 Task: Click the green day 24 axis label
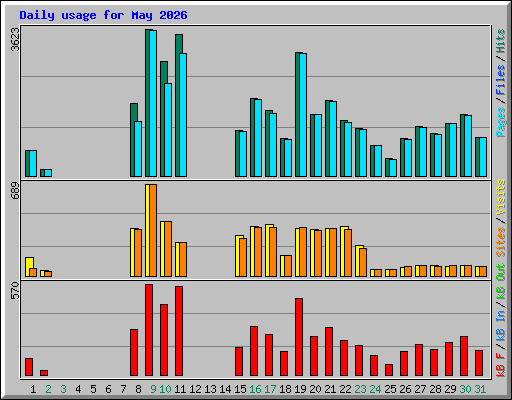click(375, 389)
